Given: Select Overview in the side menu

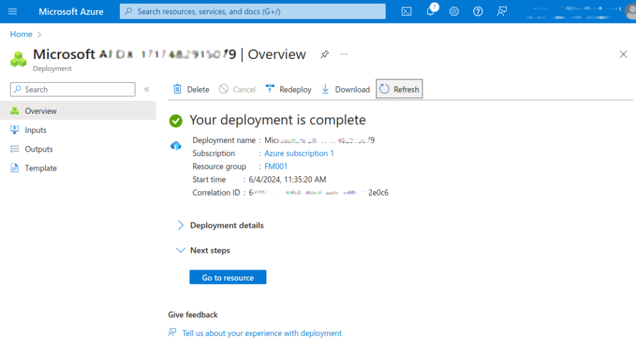Looking at the screenshot, I should pyautogui.click(x=78, y=111).
